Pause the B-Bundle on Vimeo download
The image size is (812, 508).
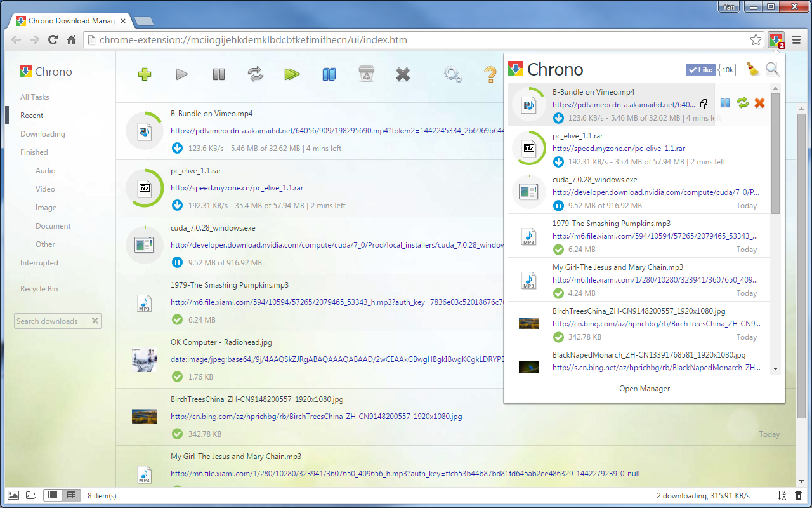click(725, 102)
